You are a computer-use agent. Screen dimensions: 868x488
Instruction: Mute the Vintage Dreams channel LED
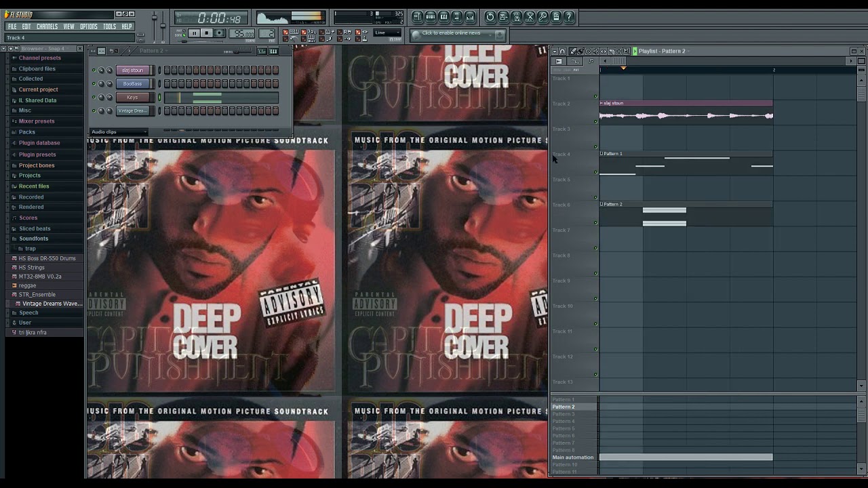click(x=94, y=110)
